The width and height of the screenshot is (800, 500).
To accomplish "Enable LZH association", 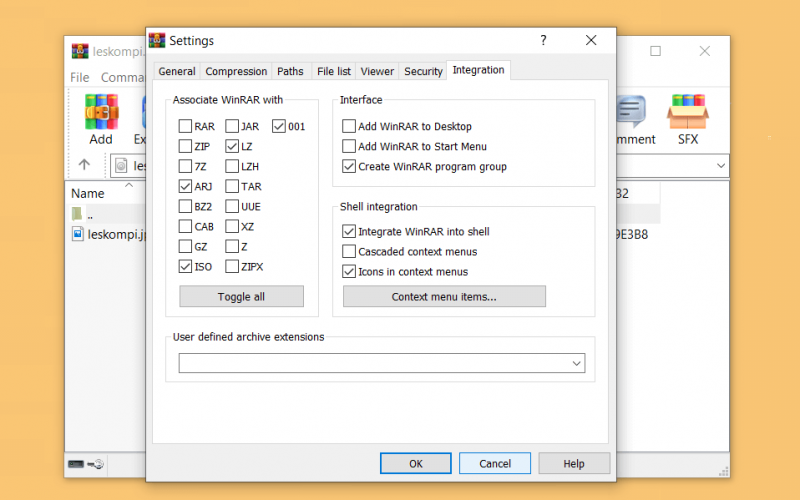I will click(x=232, y=166).
